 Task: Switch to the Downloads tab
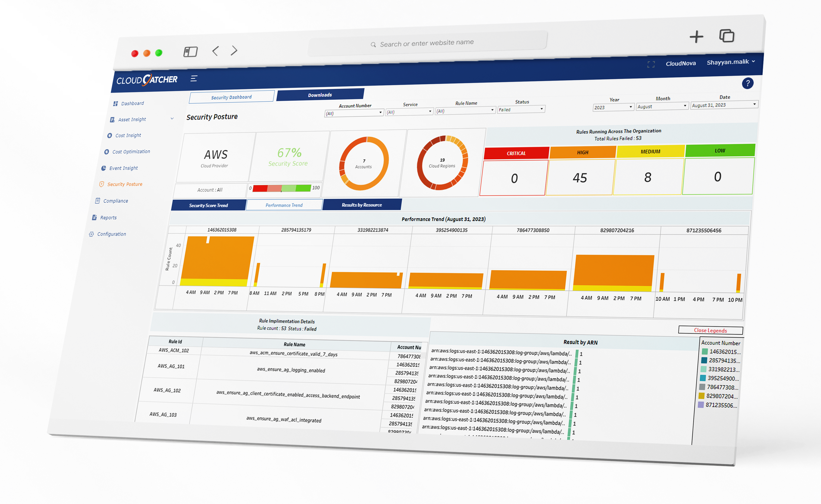pos(320,95)
